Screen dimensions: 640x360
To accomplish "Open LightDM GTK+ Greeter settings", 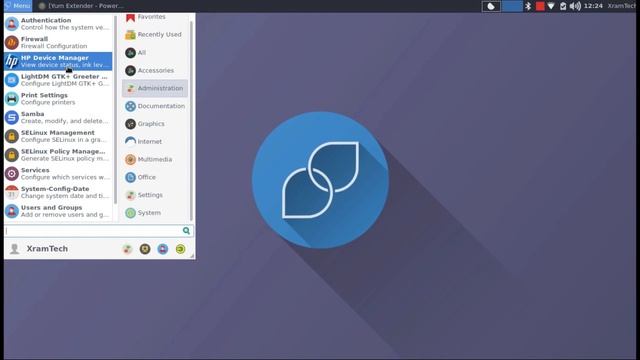I will (x=58, y=80).
